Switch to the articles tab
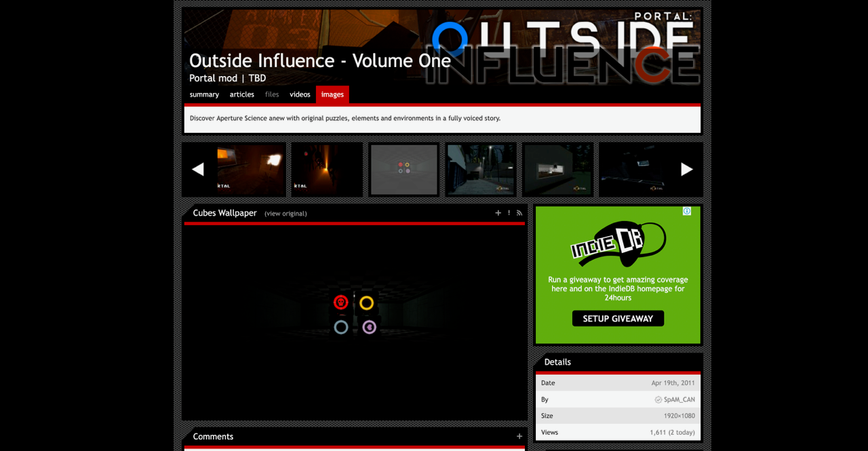The height and width of the screenshot is (451, 868). coord(241,94)
